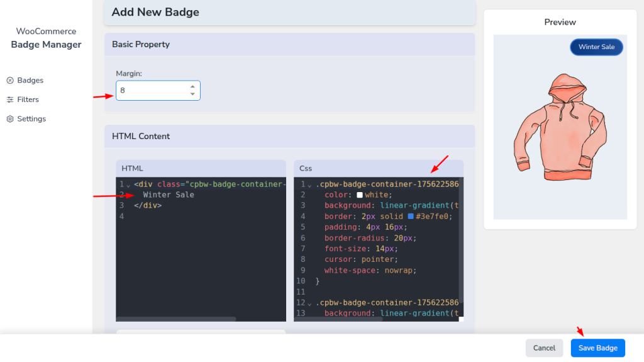Open Badges section icon in sidebar
Viewport: 644px width, 362px height.
[x=10, y=80]
